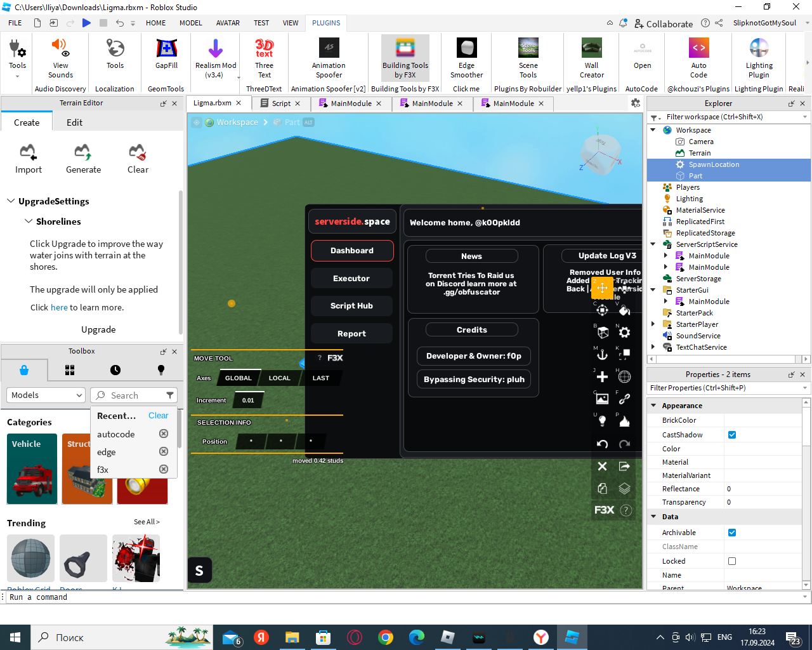The height and width of the screenshot is (650, 812).
Task: Open the MODEL ribbon tab
Action: 190,23
